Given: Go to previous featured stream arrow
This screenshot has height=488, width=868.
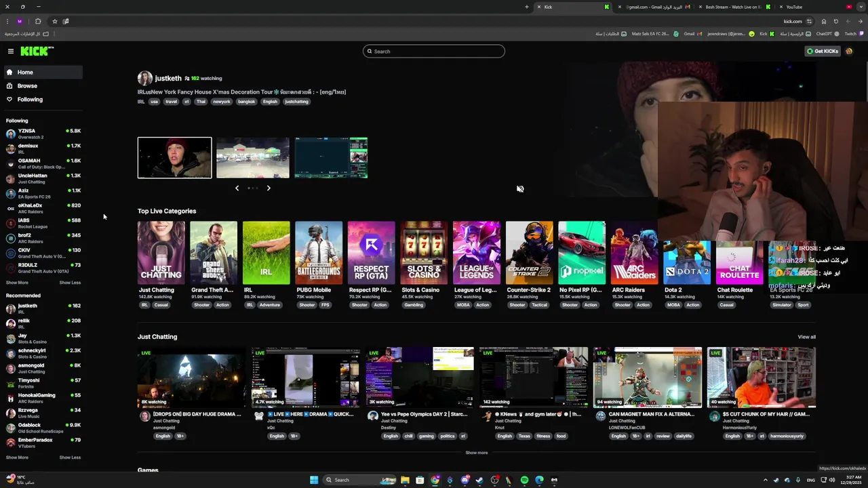Looking at the screenshot, I should (x=237, y=188).
